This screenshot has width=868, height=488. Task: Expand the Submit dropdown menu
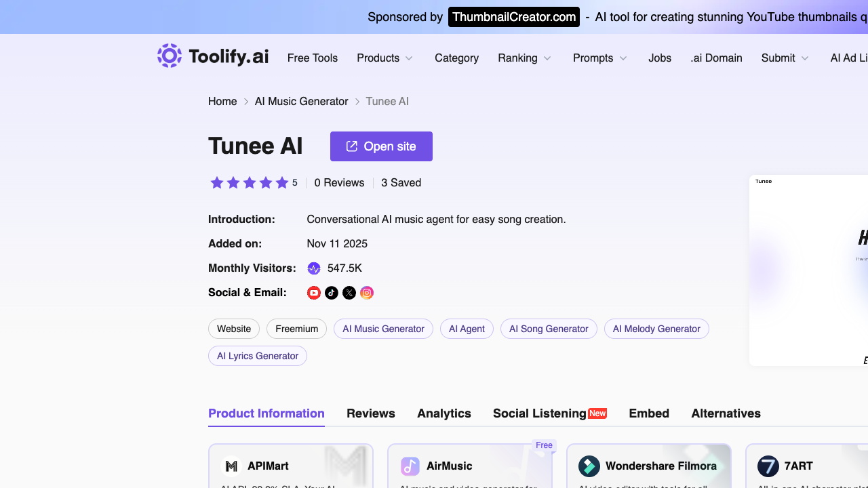tap(785, 58)
